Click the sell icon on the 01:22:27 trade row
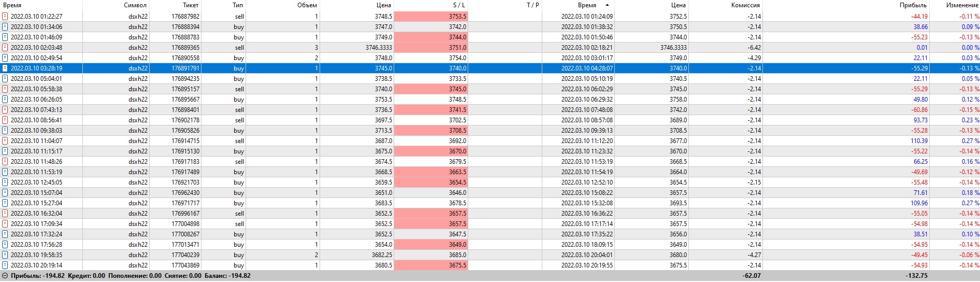This screenshot has height=282, width=980. [5, 17]
